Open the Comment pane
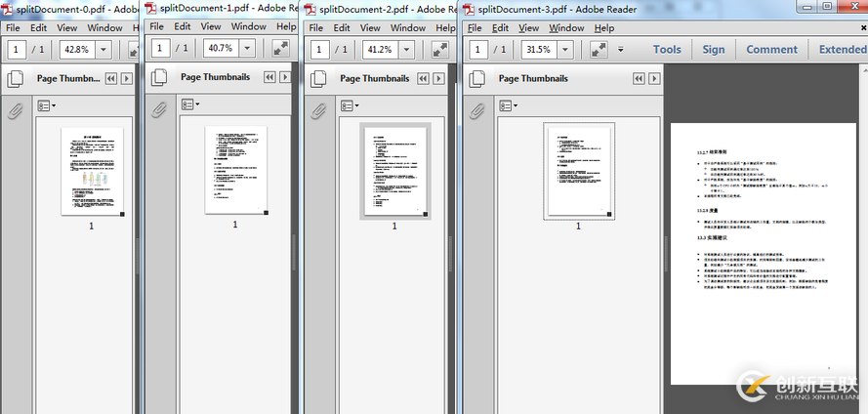The height and width of the screenshot is (414, 868). coord(771,49)
